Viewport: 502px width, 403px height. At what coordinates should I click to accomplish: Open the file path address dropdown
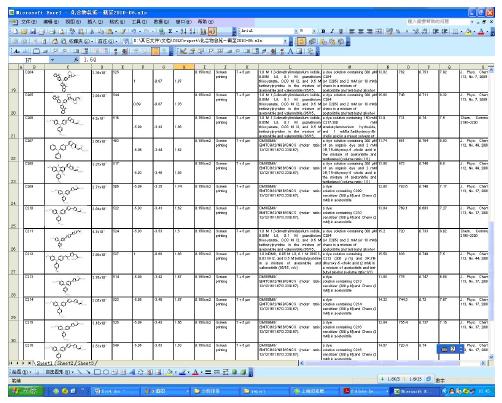pyautogui.click(x=285, y=41)
